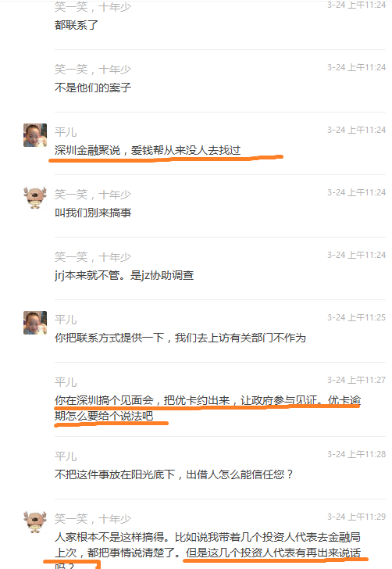
Task: Click sender name 笑一笑，十年少 above 叫我们别来搞事
Action: [93, 195]
